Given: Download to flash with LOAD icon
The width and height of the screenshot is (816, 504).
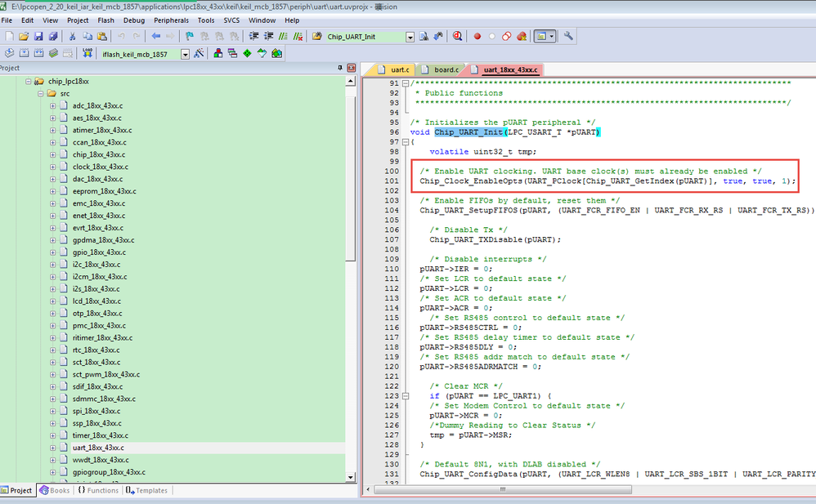Looking at the screenshot, I should [x=87, y=54].
